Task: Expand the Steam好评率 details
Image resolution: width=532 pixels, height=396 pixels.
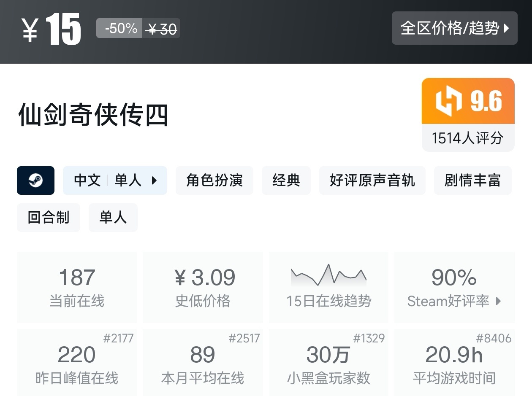Action: click(454, 301)
